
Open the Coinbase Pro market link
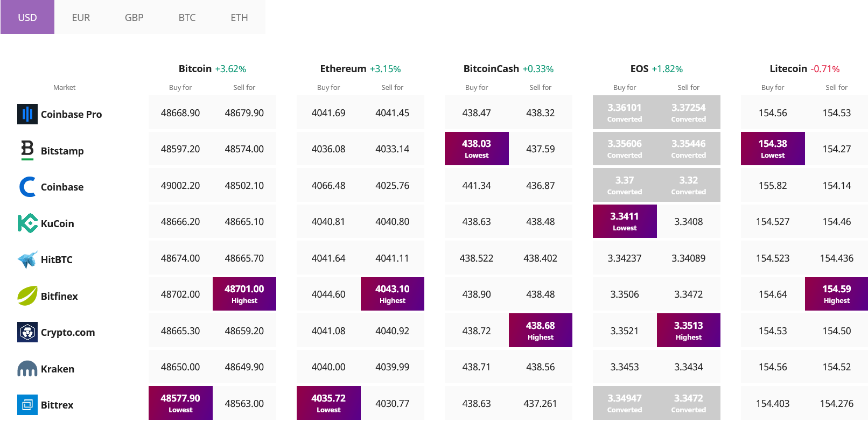point(71,114)
